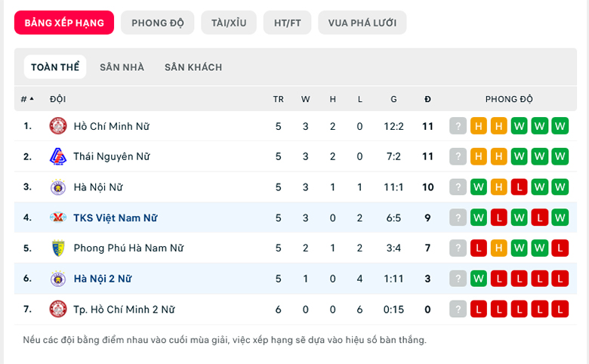Screen dimensions: 589x364
Task: Switch to the Phong Độ tab
Action: pyautogui.click(x=157, y=23)
